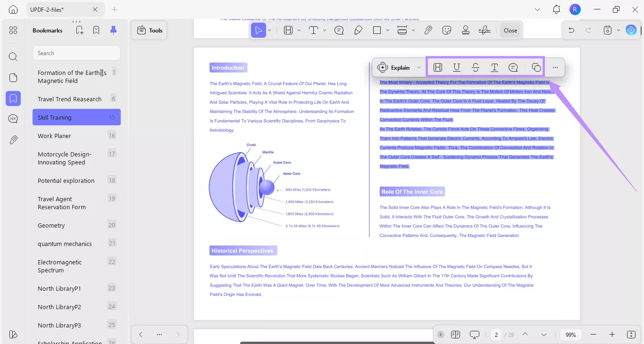The width and height of the screenshot is (644, 344).
Task: Zoom in with the plus button
Action: click(x=612, y=335)
